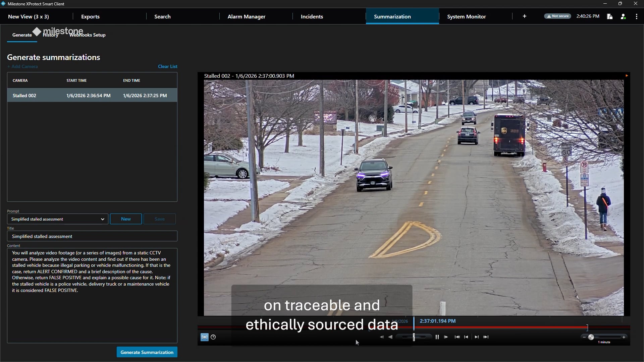Expand the Prompt dropdown

point(102,219)
